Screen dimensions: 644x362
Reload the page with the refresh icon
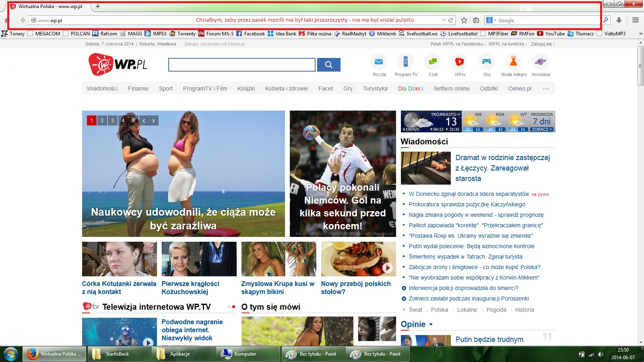click(450, 20)
